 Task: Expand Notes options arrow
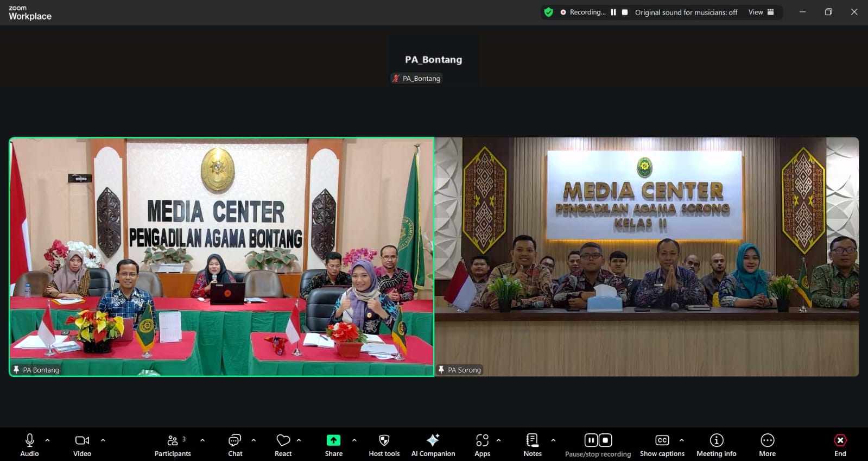(553, 440)
